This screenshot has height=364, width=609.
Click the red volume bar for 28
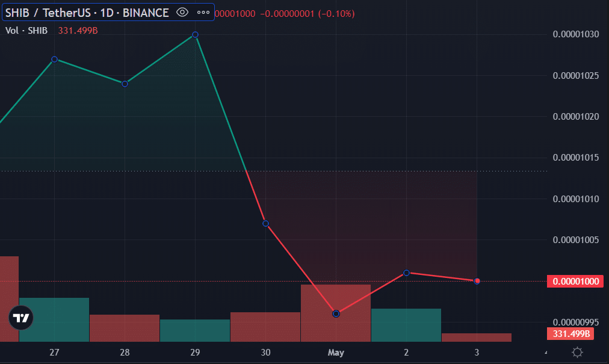coord(125,329)
